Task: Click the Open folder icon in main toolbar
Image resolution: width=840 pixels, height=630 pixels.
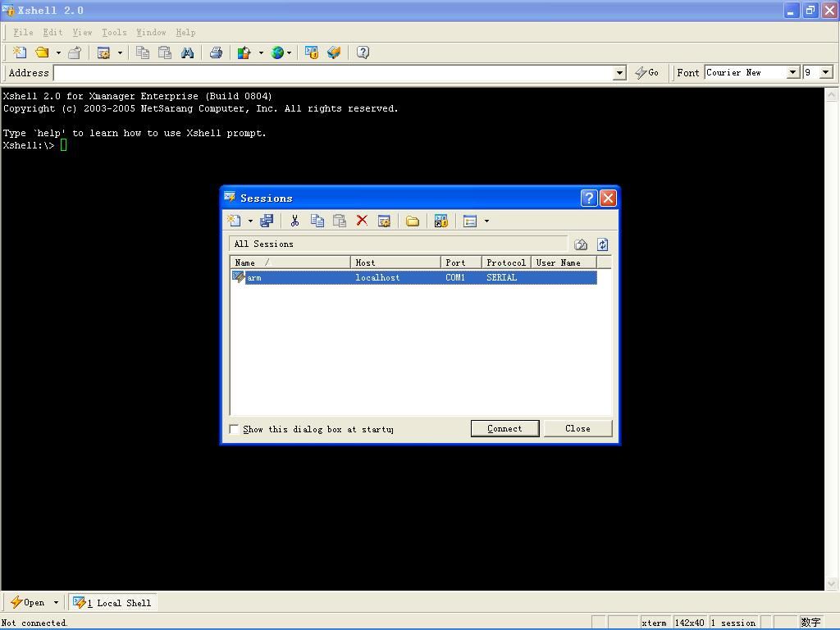Action: click(42, 52)
